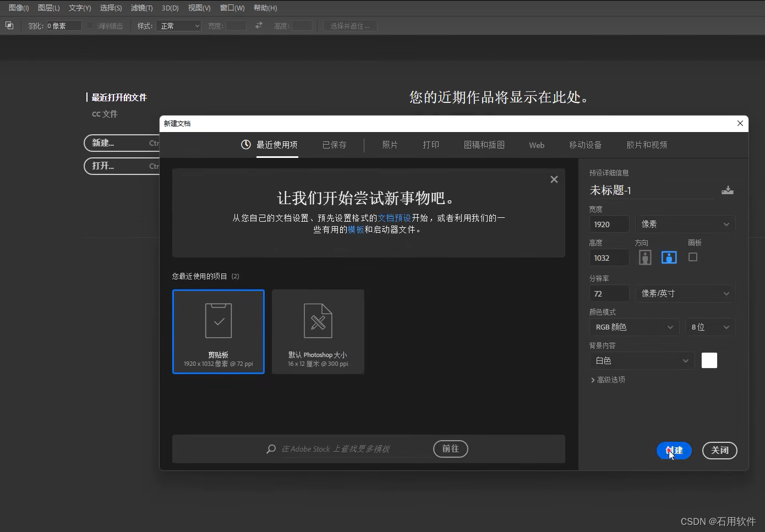The width and height of the screenshot is (765, 532).
Task: Click the 高度 field showing 1032
Action: (609, 257)
